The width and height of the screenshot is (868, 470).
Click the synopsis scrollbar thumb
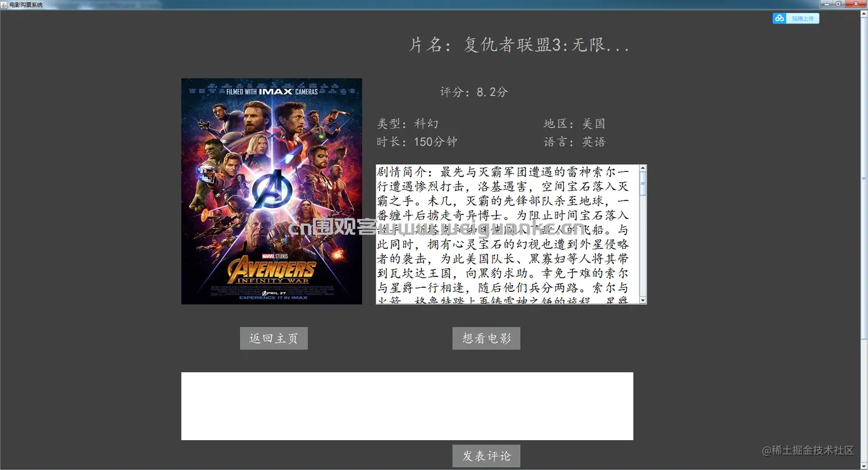point(643,184)
